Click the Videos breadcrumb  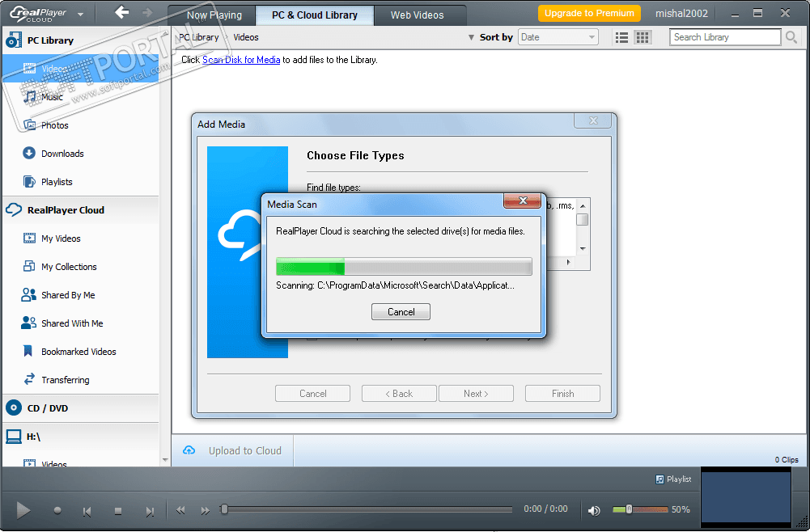pyautogui.click(x=246, y=37)
